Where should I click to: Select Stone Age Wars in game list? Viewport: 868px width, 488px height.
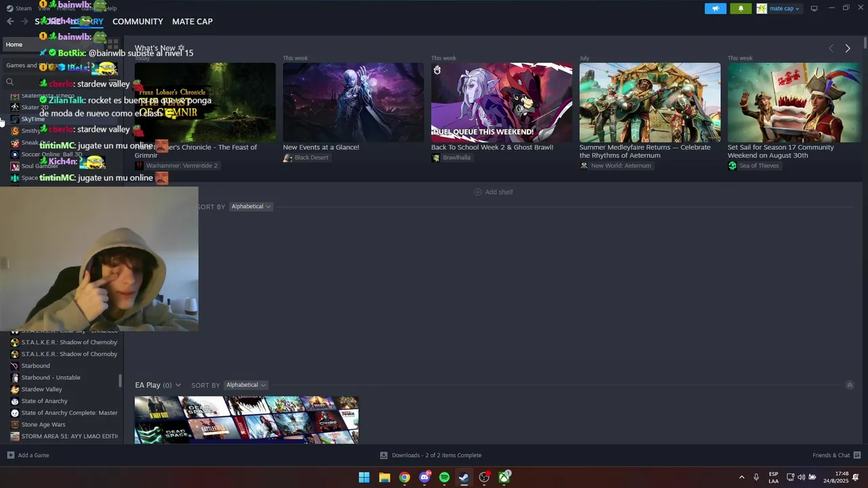[x=43, y=424]
